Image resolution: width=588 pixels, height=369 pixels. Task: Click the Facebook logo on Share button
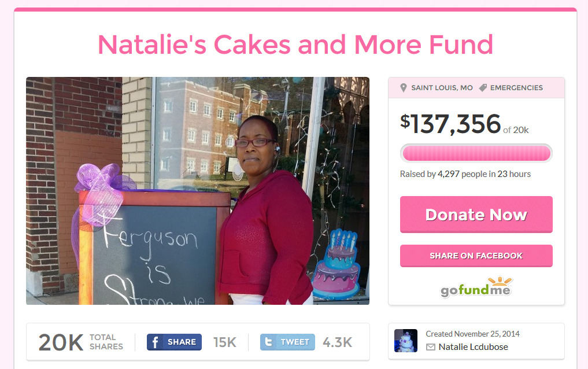tap(155, 342)
